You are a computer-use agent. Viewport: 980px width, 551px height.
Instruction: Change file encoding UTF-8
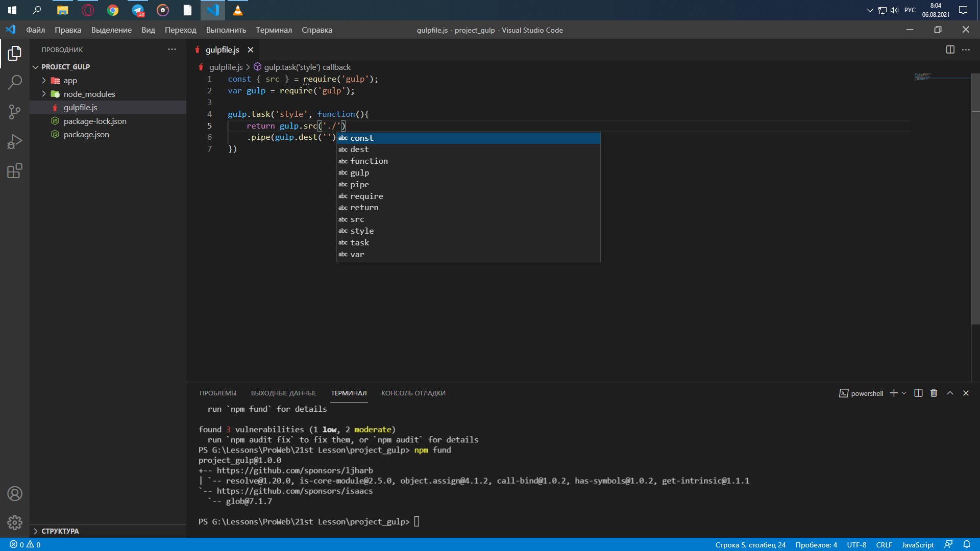pyautogui.click(x=856, y=545)
